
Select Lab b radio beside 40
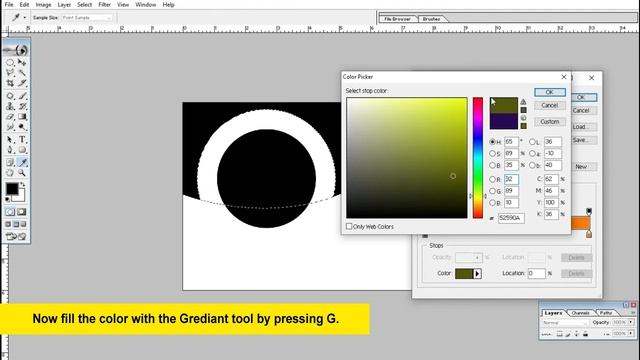[532, 165]
